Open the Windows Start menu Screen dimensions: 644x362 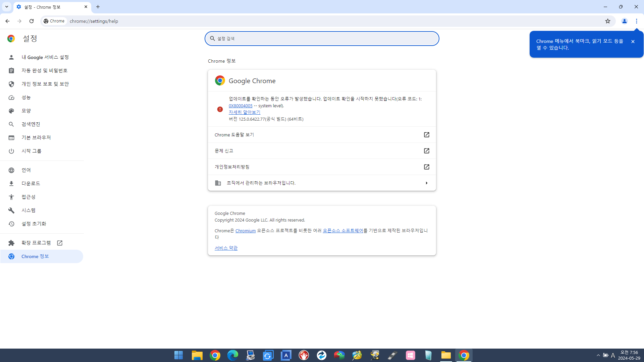(178, 355)
